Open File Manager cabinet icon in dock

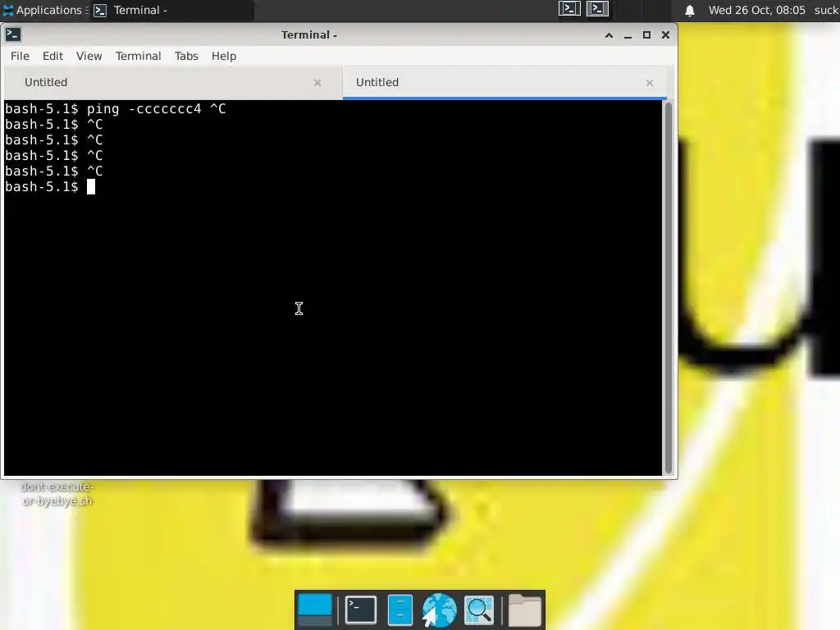(x=399, y=610)
